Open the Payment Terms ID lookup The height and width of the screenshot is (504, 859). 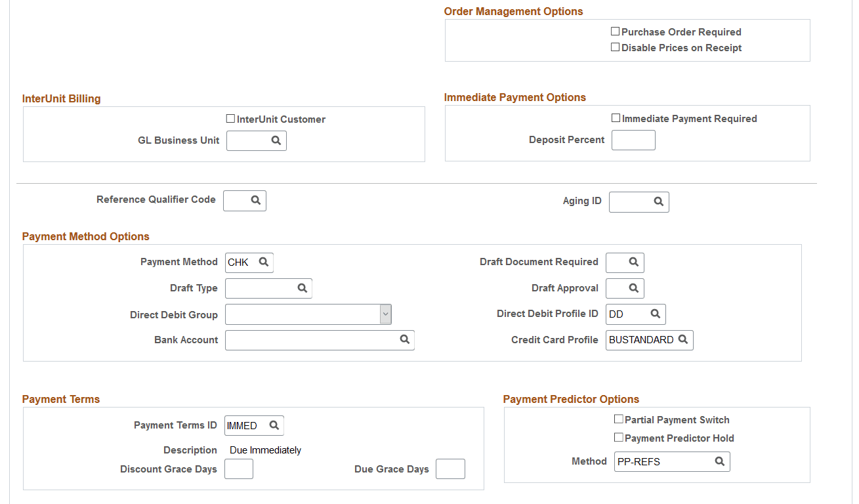[274, 425]
